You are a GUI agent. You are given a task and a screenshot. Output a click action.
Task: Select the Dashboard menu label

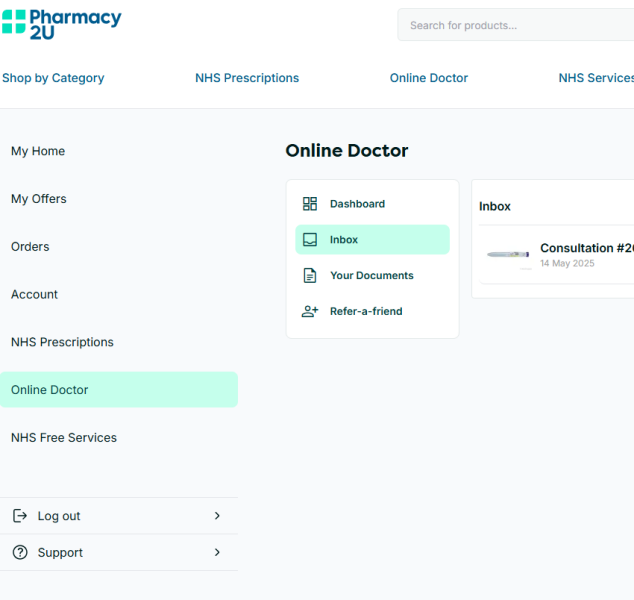point(357,204)
